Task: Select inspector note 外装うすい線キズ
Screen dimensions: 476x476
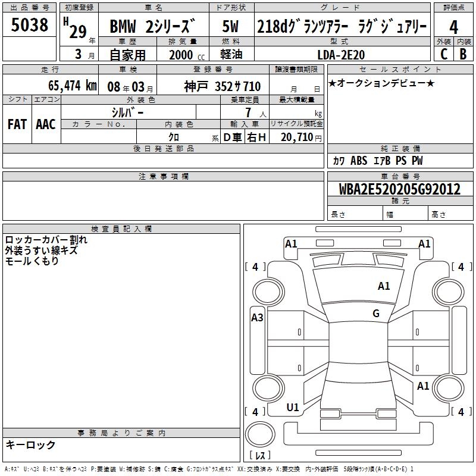Action: [x=41, y=250]
